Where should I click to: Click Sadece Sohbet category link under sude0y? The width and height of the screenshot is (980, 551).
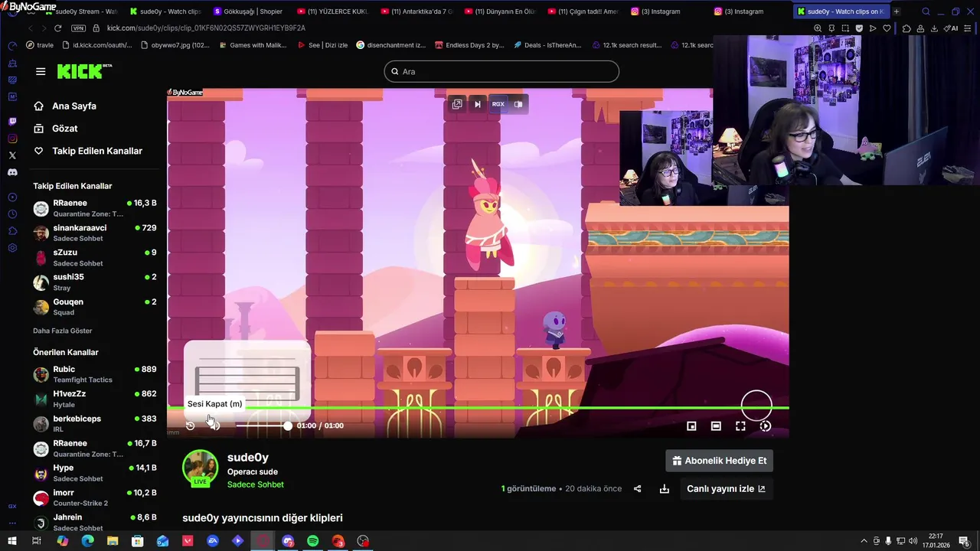coord(256,484)
